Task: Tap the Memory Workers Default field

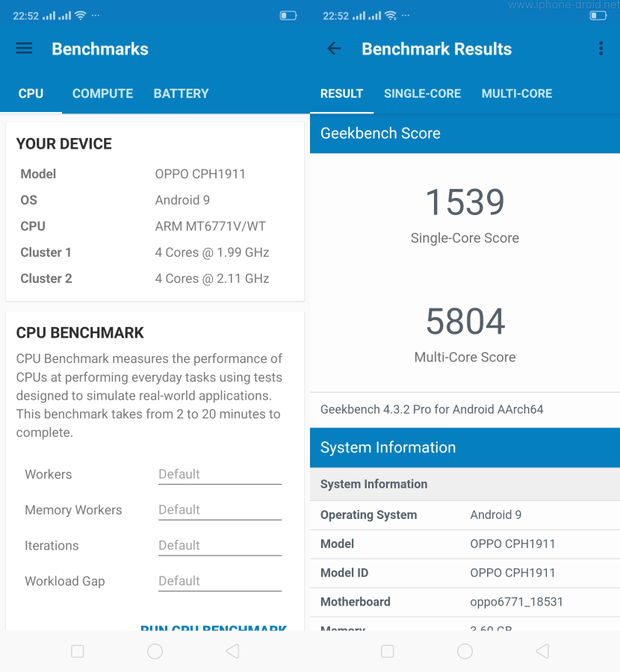Action: point(220,510)
